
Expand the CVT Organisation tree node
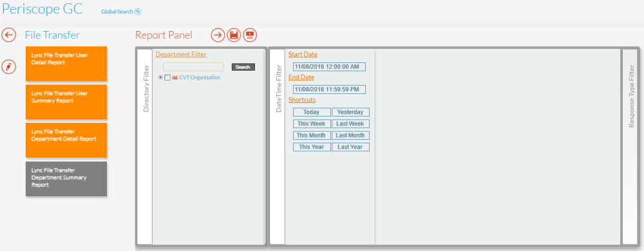tap(160, 77)
